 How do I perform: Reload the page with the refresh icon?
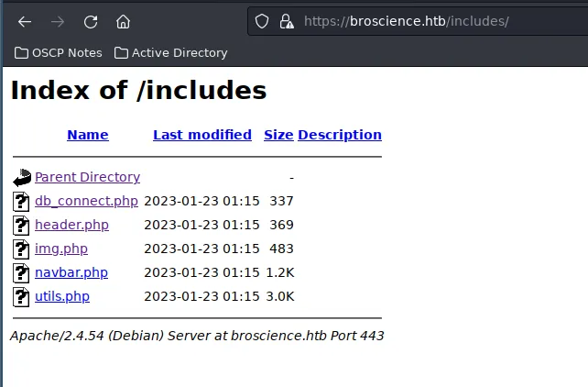91,22
